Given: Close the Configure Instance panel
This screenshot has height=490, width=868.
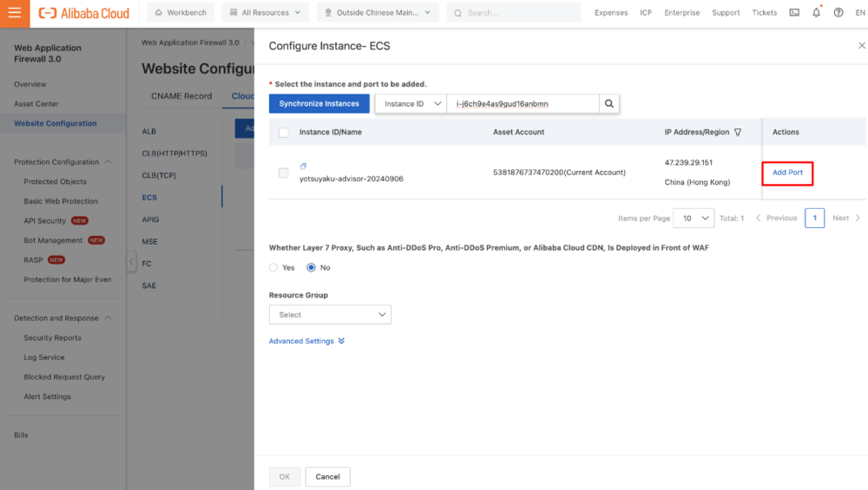Looking at the screenshot, I should 861,46.
